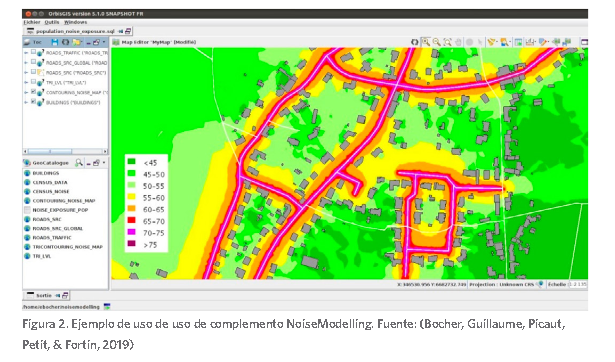
Task: Select ROADS_SRC in GeoCatalogue
Action: pyautogui.click(x=47, y=219)
